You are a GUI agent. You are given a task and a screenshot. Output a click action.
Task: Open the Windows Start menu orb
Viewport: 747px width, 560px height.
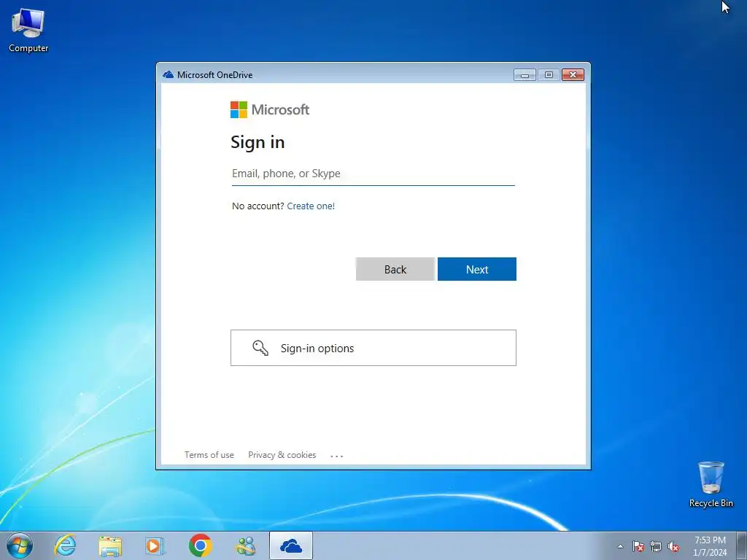pos(20,545)
